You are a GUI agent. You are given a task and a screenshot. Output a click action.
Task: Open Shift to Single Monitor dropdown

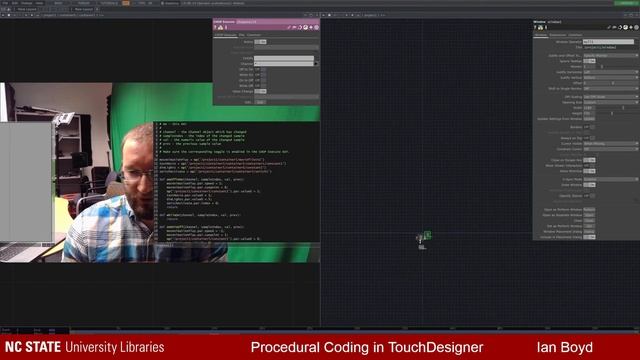click(611, 89)
